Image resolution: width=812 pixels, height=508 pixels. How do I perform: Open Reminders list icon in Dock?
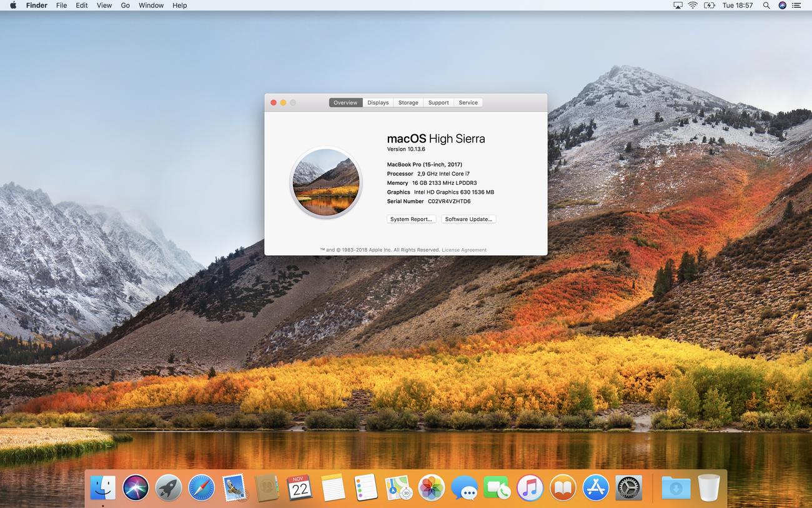(365, 487)
